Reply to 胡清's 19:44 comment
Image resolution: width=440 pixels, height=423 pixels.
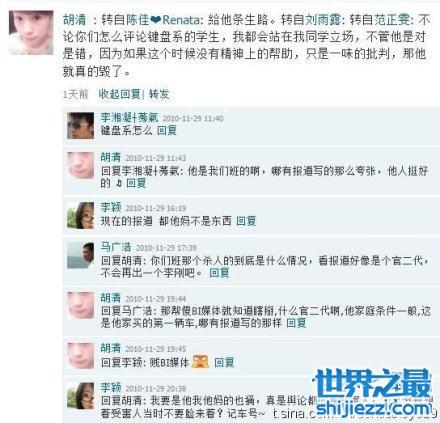[296, 323]
